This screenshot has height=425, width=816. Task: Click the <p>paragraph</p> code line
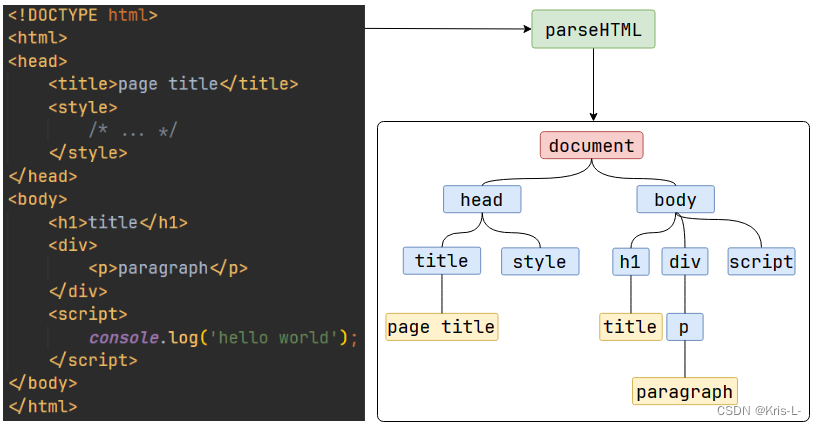click(x=167, y=269)
